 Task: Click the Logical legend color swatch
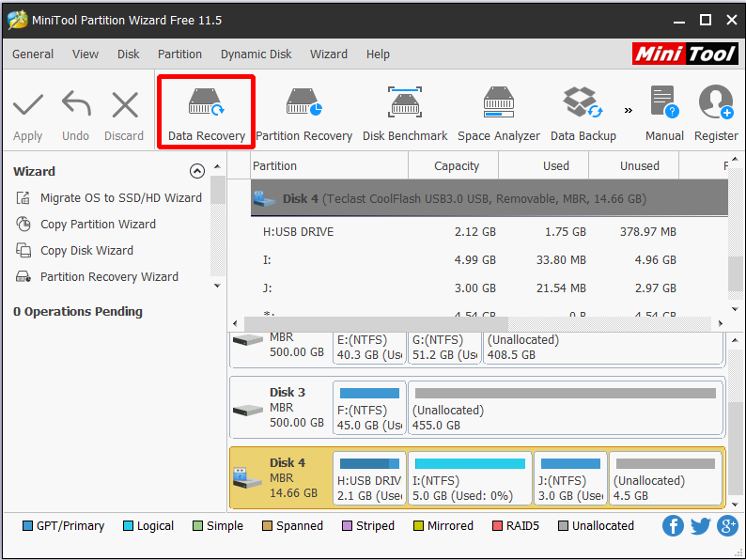click(x=128, y=526)
